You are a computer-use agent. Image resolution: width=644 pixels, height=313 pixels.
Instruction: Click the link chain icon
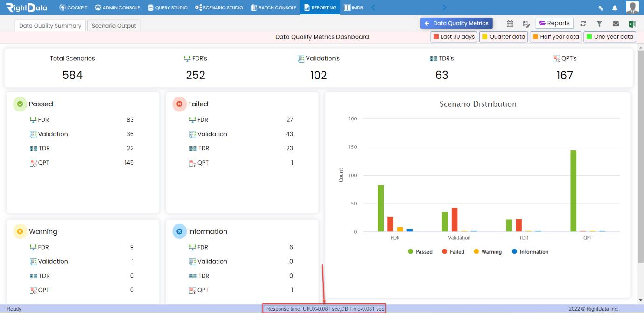(601, 7)
